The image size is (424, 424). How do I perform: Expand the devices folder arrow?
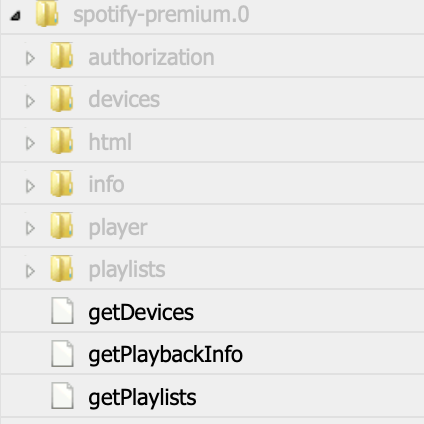pos(30,101)
